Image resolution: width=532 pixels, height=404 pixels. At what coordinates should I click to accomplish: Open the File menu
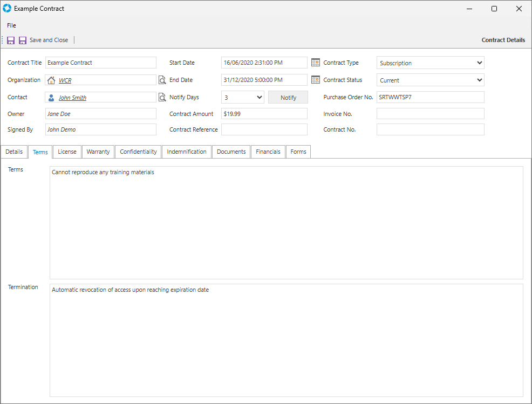click(11, 25)
